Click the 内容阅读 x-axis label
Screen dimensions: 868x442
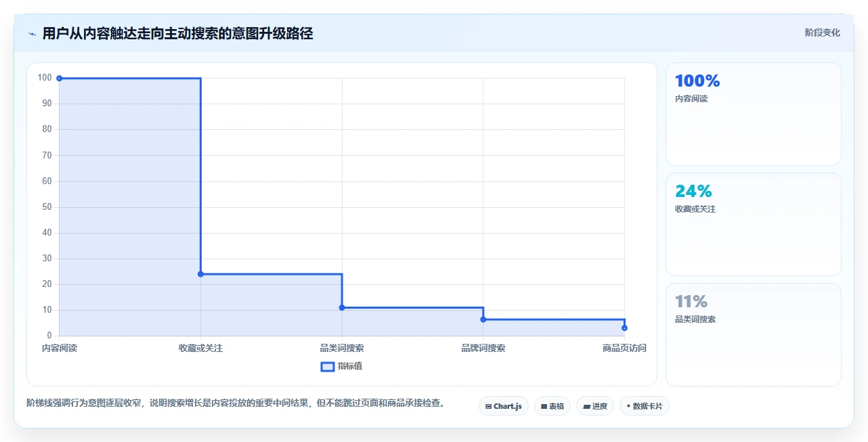[x=60, y=348]
